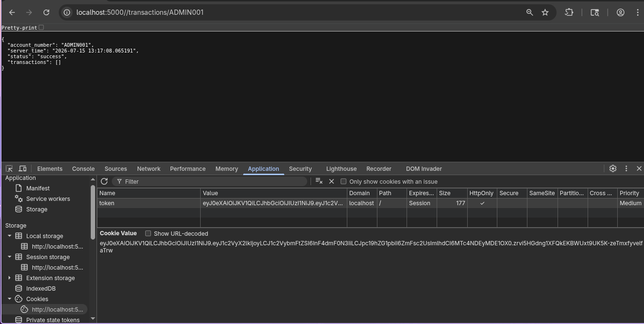Open the DOM Invader tab
Image resolution: width=644 pixels, height=324 pixels.
click(x=424, y=168)
